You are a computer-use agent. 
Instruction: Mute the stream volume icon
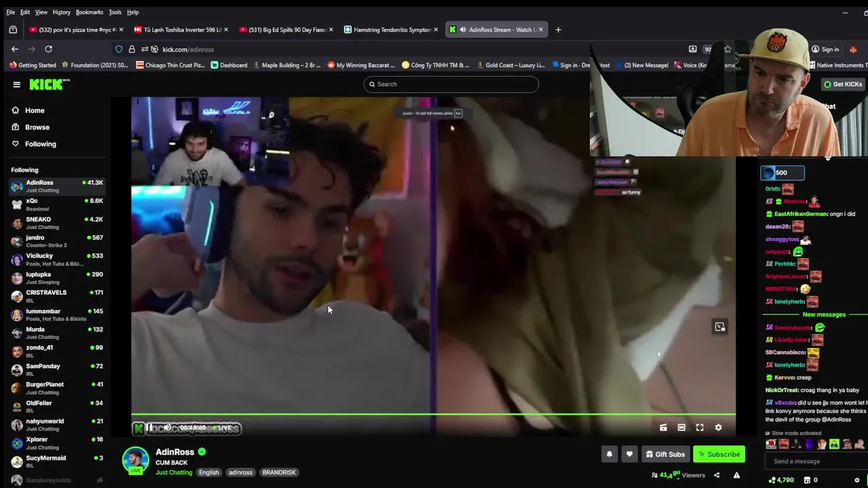point(167,428)
